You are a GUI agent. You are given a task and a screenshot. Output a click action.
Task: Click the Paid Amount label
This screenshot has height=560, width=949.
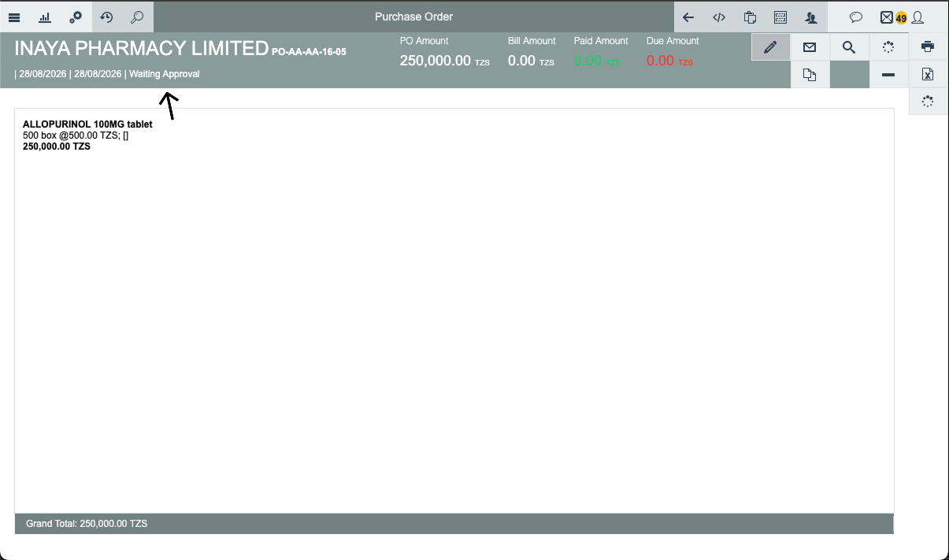(x=601, y=41)
